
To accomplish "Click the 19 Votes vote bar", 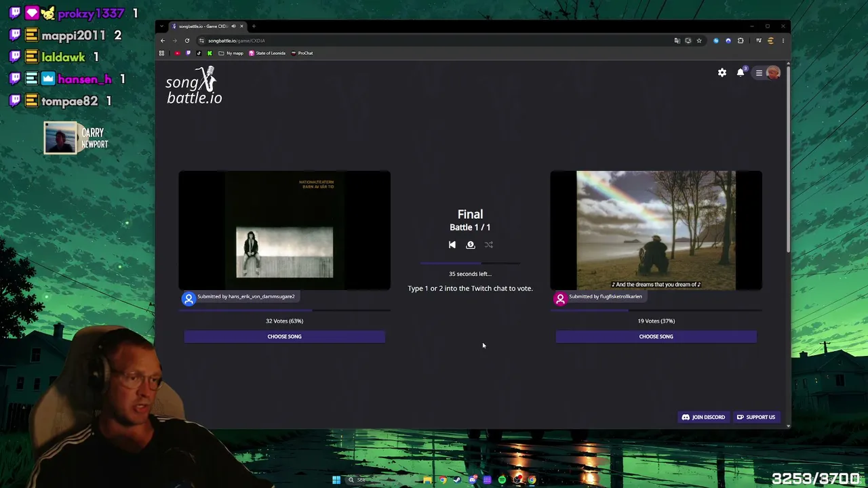I will 656,310.
